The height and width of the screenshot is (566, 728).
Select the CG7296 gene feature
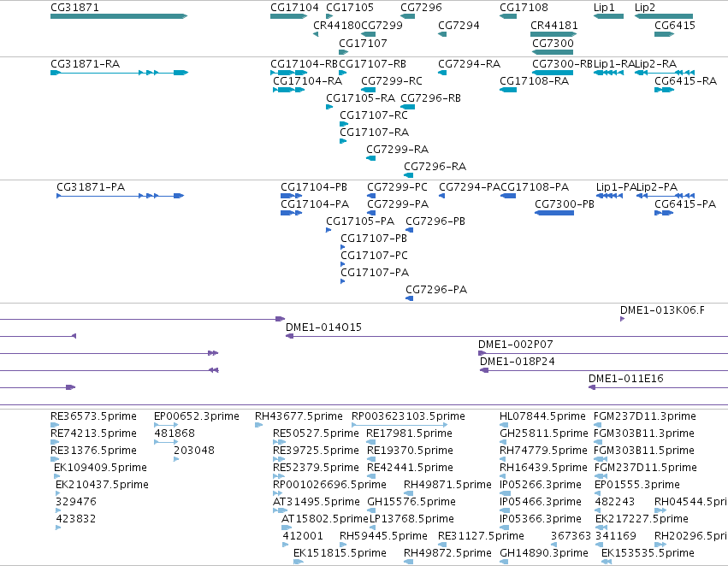[x=408, y=16]
